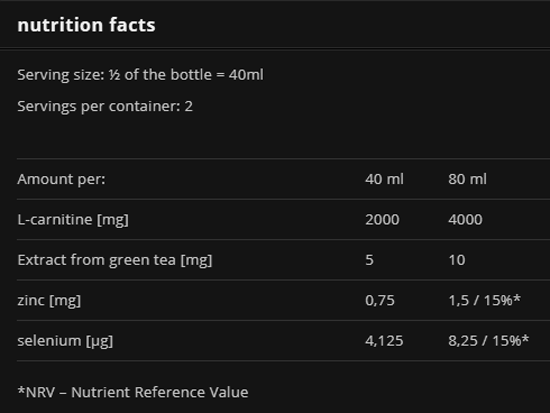Screen dimensions: 550x413
Task: Click the Amount per label
Action: [x=61, y=179]
